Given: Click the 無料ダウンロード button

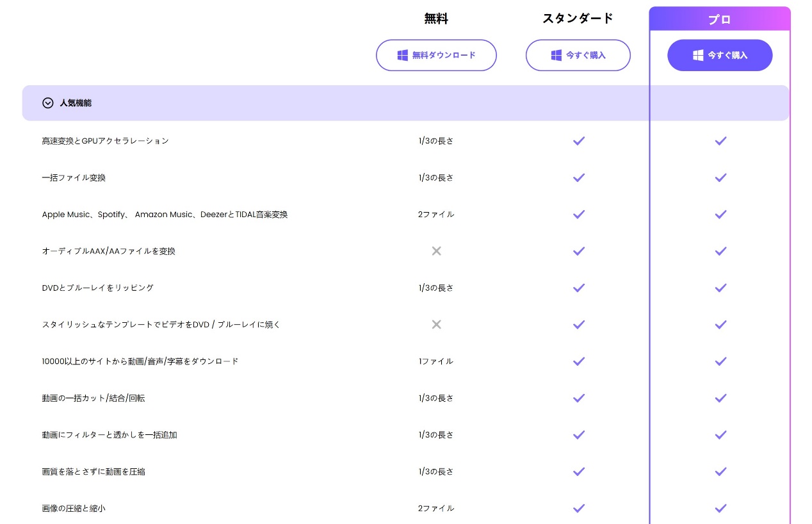Looking at the screenshot, I should point(436,55).
